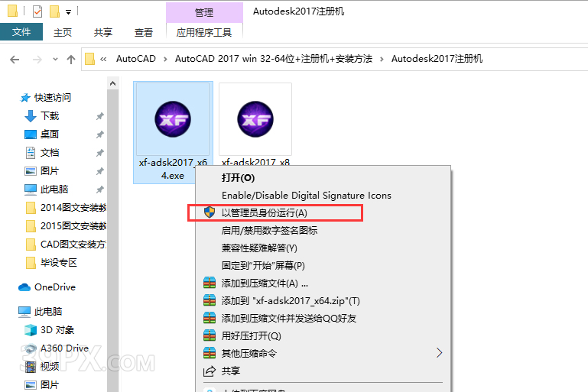Image resolution: width=588 pixels, height=392 pixels.
Task: Click the archive icon beside 用好压打开(Q)
Action: [x=210, y=335]
